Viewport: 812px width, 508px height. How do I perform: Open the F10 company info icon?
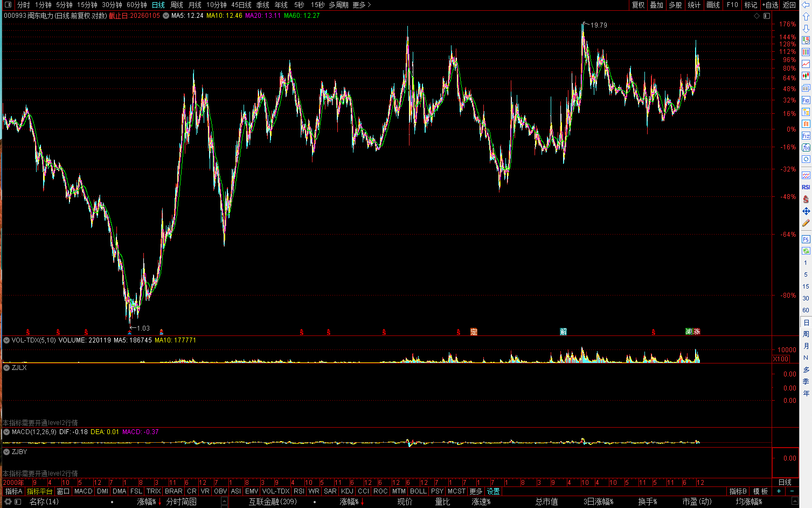[806, 100]
